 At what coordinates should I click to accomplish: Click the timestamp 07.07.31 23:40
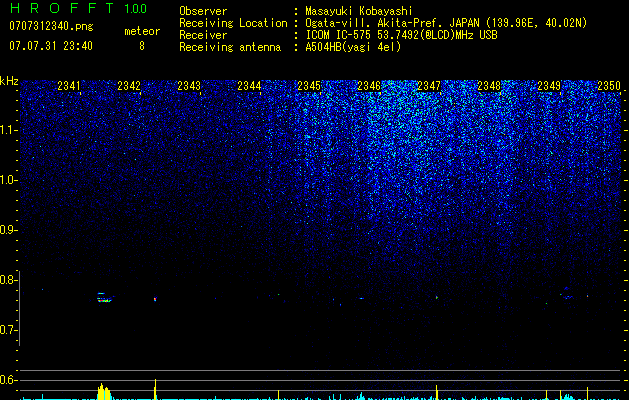pos(51,46)
